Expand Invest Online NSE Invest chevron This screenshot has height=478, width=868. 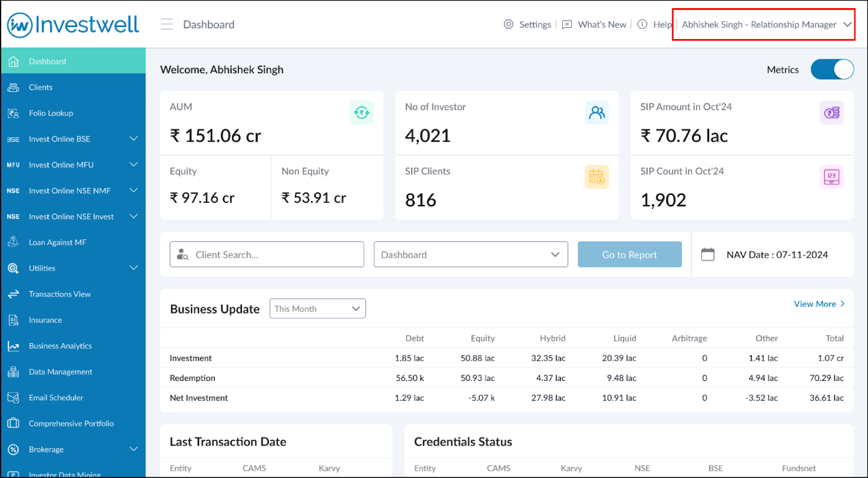tap(133, 216)
